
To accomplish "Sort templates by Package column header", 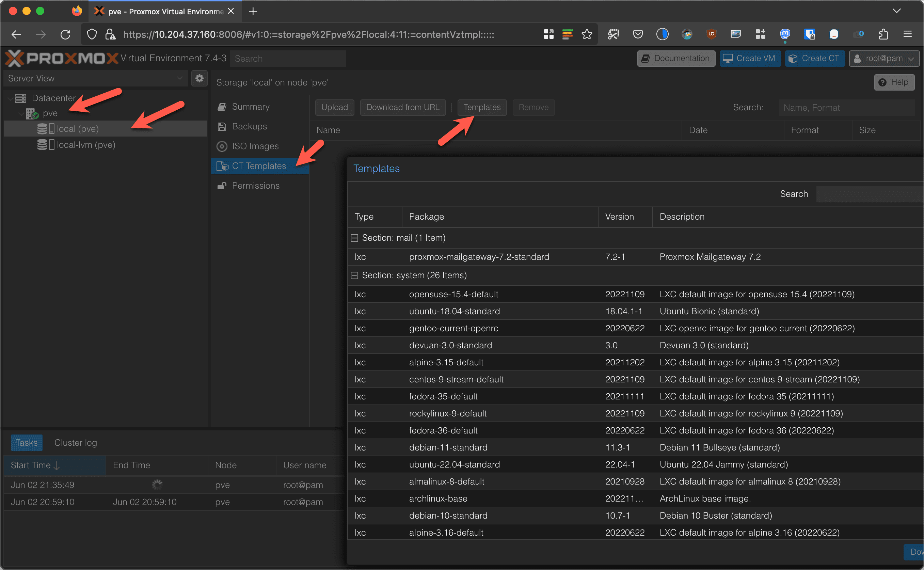I will click(500, 217).
